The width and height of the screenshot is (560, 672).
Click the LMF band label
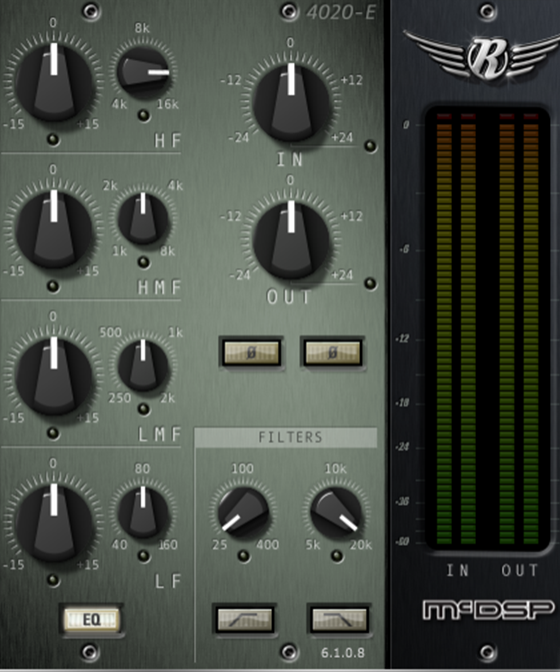pos(159,434)
